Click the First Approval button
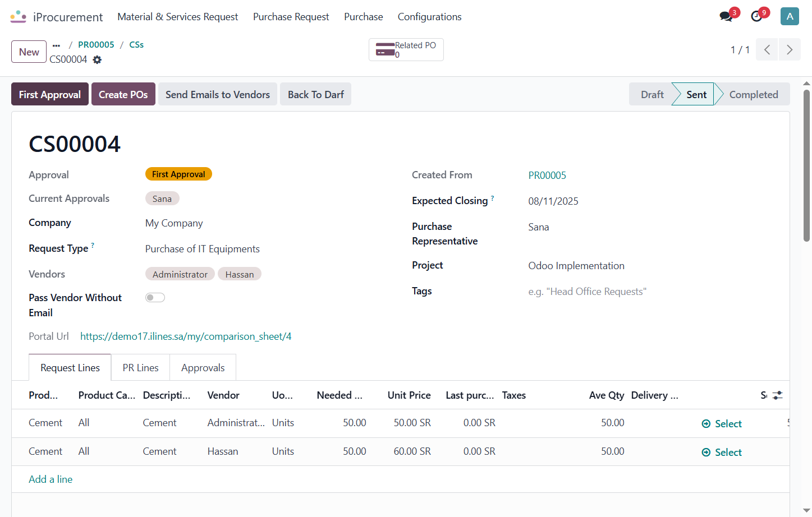This screenshot has height=517, width=812. (50, 94)
